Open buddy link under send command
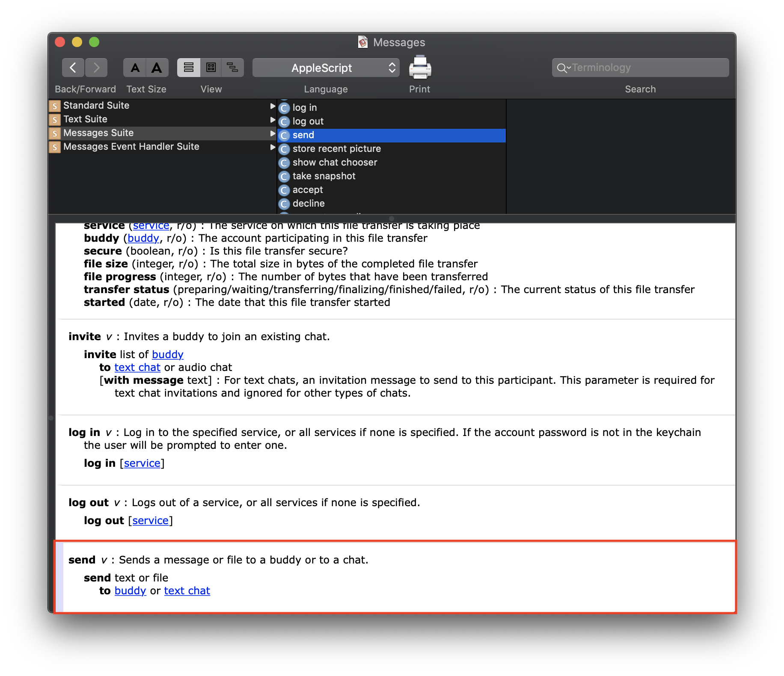 coord(131,591)
